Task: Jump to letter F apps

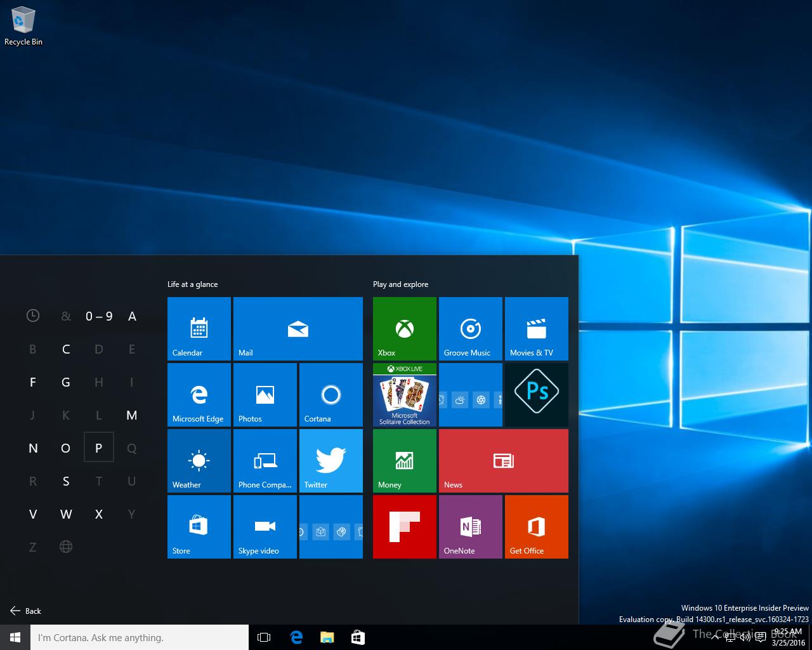Action: [x=33, y=382]
